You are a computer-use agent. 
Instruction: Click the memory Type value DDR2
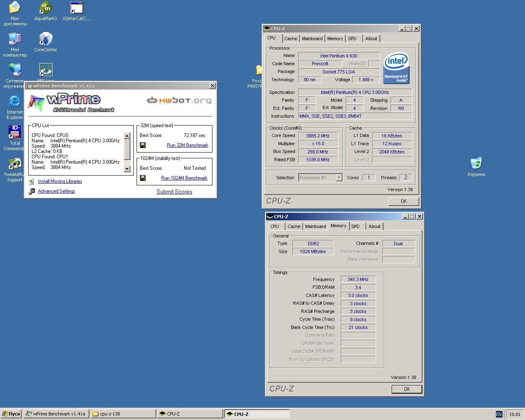pos(313,244)
